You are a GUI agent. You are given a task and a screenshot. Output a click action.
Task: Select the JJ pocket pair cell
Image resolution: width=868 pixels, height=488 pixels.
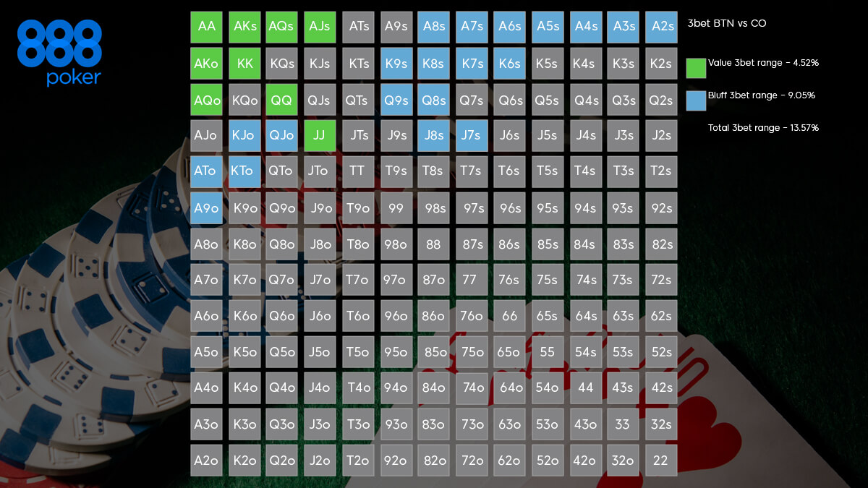pos(320,135)
